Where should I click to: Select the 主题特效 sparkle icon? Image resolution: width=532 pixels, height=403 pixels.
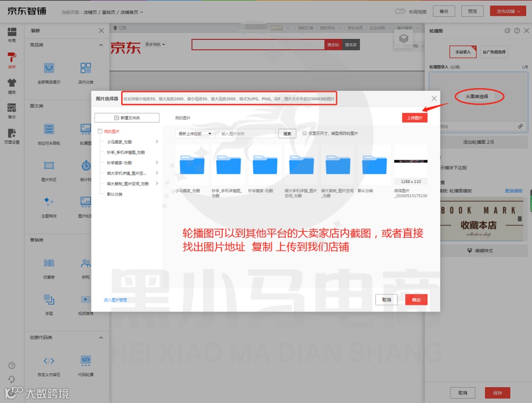(49, 202)
